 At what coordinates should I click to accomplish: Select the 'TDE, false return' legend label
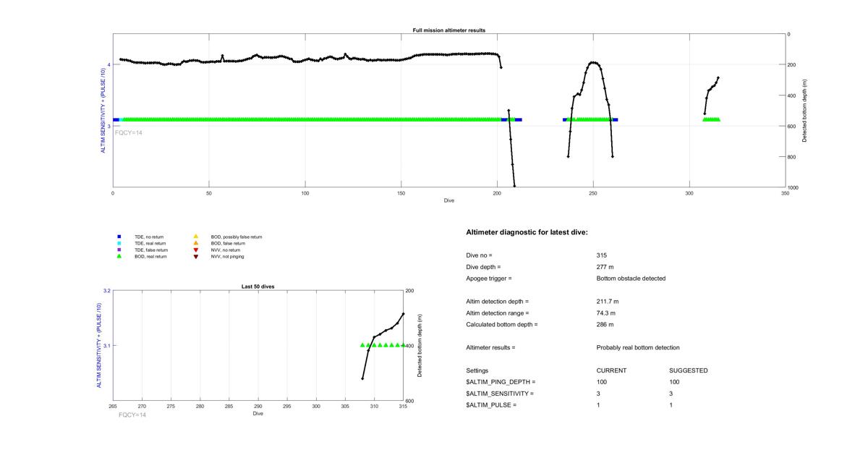[x=151, y=250]
